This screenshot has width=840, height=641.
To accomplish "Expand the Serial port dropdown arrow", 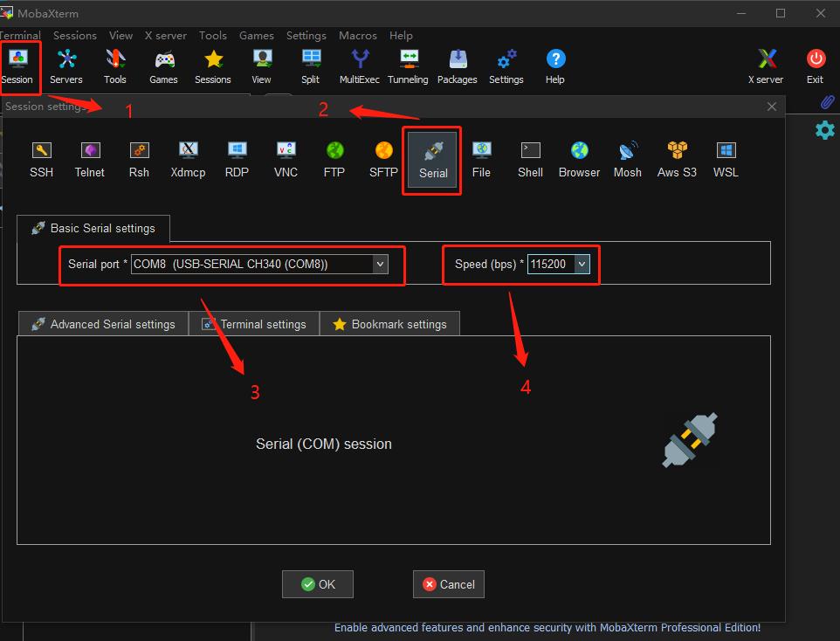I will click(381, 264).
